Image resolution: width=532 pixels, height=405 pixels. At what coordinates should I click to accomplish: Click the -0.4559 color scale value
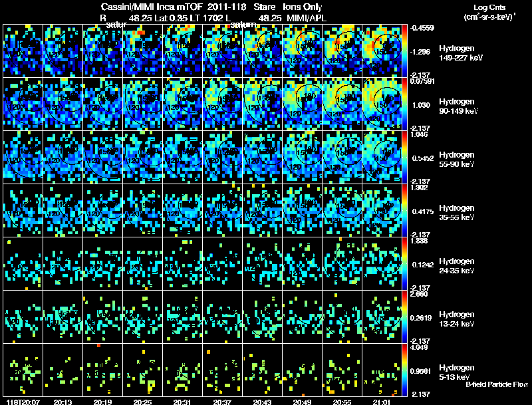(x=422, y=28)
